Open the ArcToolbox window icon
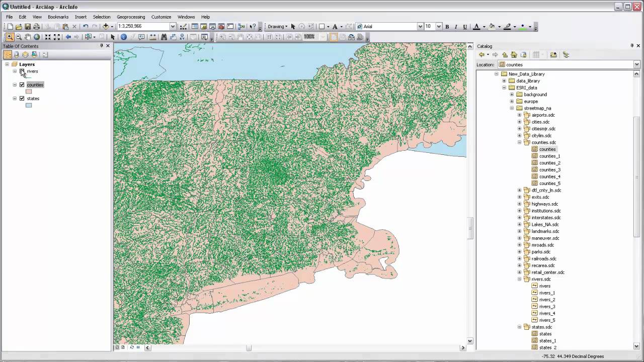The width and height of the screenshot is (644, 362). pos(221,26)
